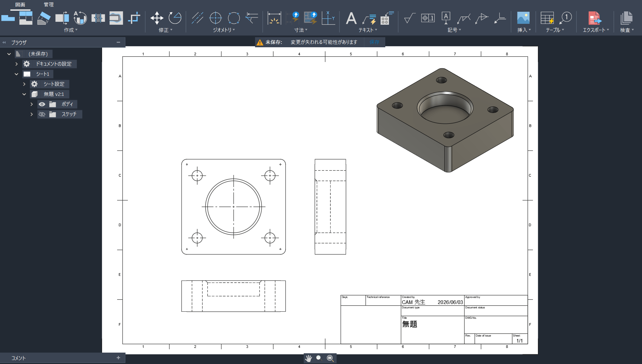
Task: Open the ジオメトリ dropdown menu
Action: (x=224, y=30)
